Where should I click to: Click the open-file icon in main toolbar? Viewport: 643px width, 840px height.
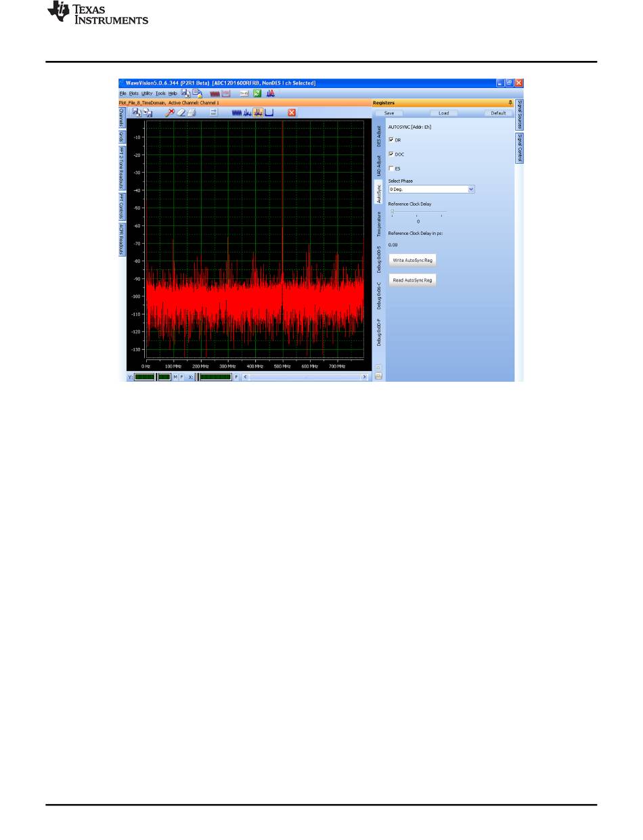coord(198,93)
